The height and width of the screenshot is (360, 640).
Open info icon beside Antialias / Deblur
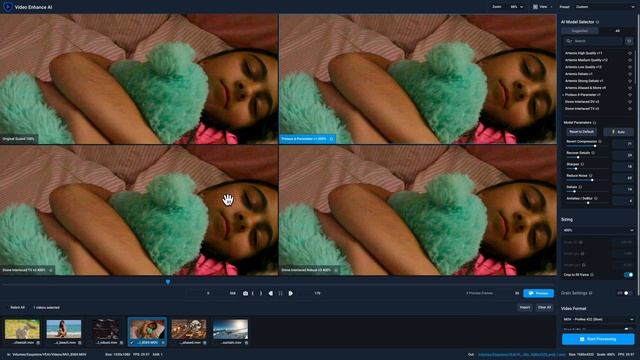pos(596,199)
